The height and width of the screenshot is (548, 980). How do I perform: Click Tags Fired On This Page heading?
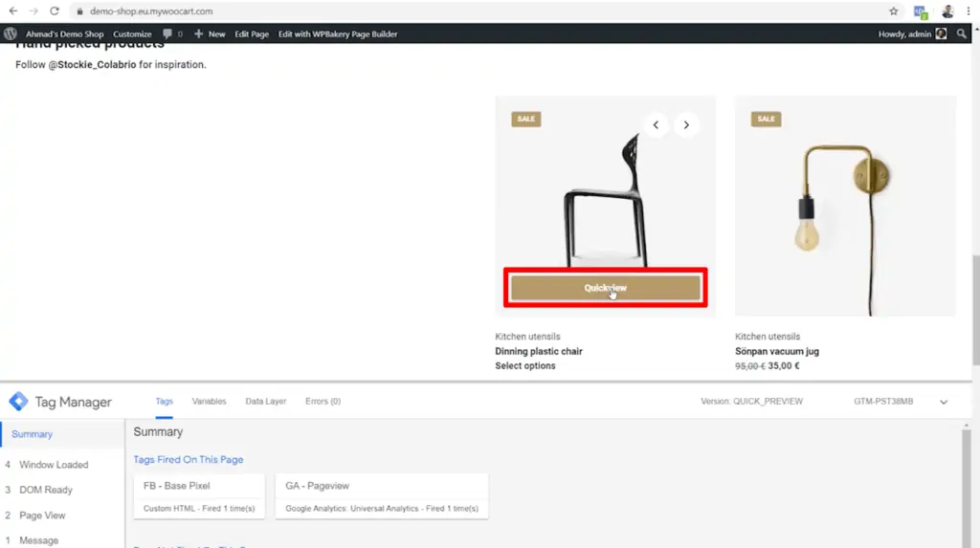click(x=189, y=459)
